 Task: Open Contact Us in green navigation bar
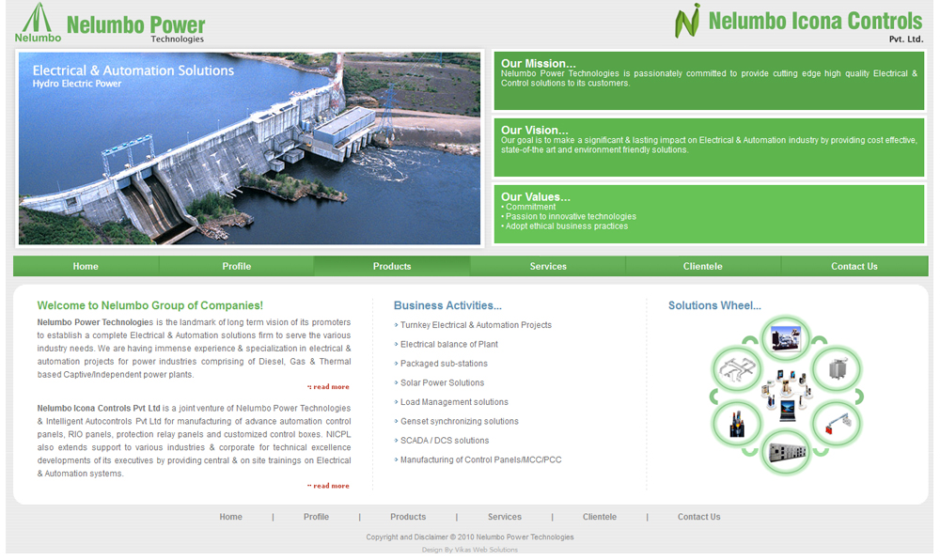854,266
